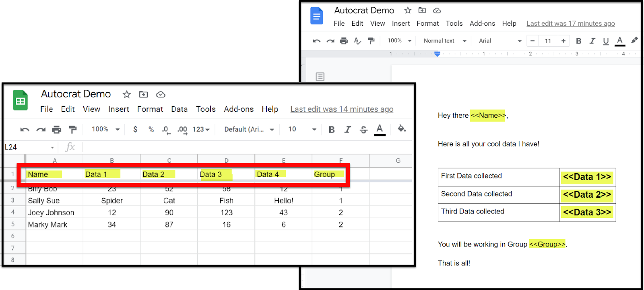This screenshot has height=290, width=644.
Task: Open Docs zoom 100% dropdown
Action: pyautogui.click(x=399, y=41)
